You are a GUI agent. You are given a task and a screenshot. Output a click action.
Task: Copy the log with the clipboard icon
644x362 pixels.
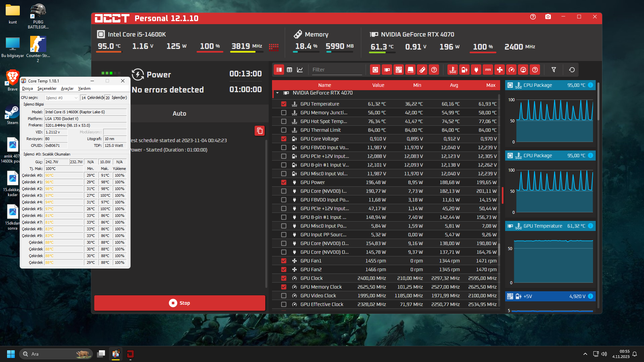pyautogui.click(x=260, y=131)
